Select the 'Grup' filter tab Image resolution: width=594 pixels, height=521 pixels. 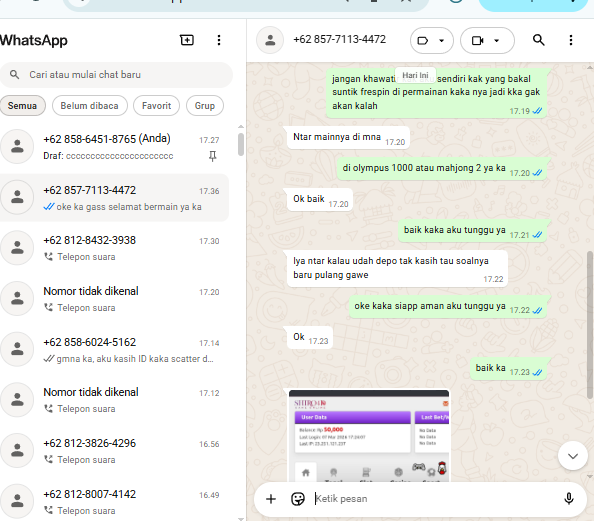click(x=205, y=106)
